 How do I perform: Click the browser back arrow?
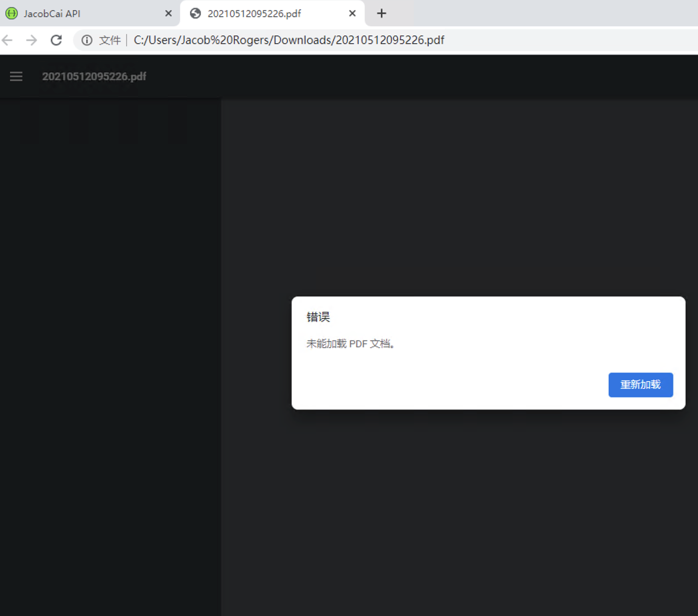tap(8, 39)
